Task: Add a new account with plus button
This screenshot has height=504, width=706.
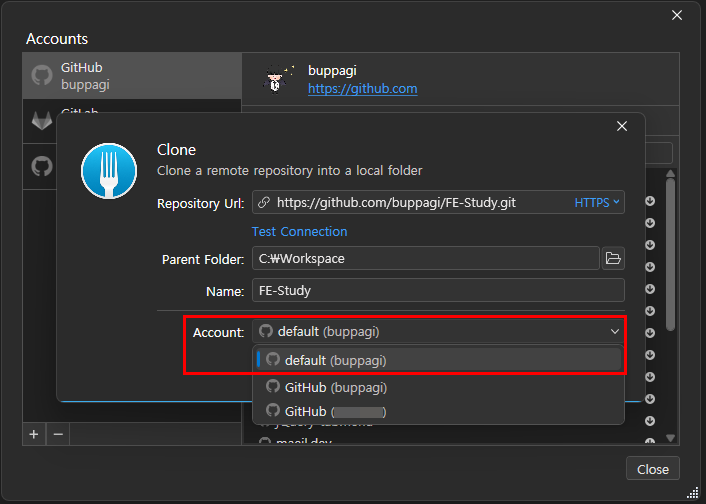Action: click(x=34, y=434)
